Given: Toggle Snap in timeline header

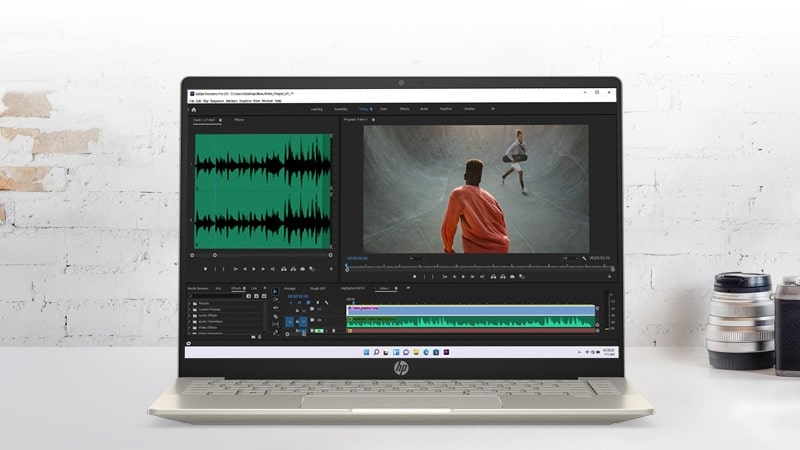Looking at the screenshot, I should [x=299, y=303].
